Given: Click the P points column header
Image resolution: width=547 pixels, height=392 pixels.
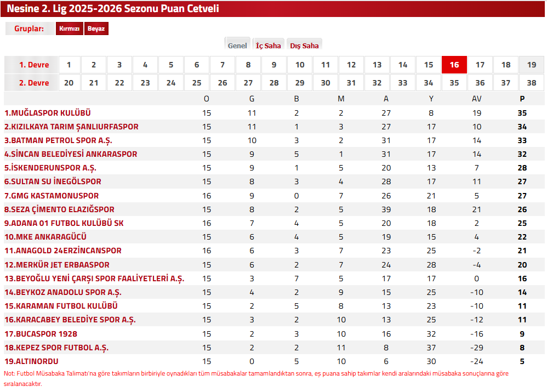Looking at the screenshot, I should pyautogui.click(x=522, y=99).
